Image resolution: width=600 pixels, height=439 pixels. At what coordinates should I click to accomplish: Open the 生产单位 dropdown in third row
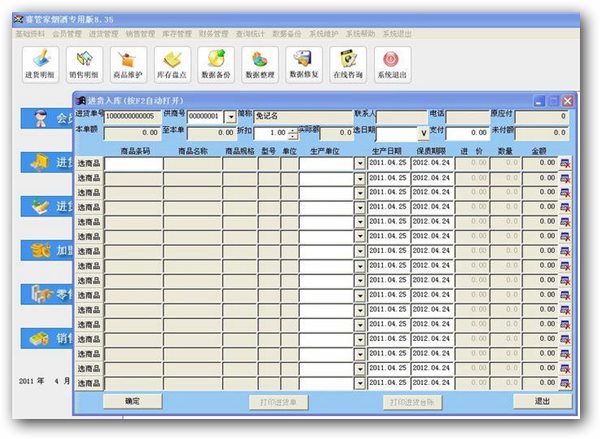click(x=360, y=193)
